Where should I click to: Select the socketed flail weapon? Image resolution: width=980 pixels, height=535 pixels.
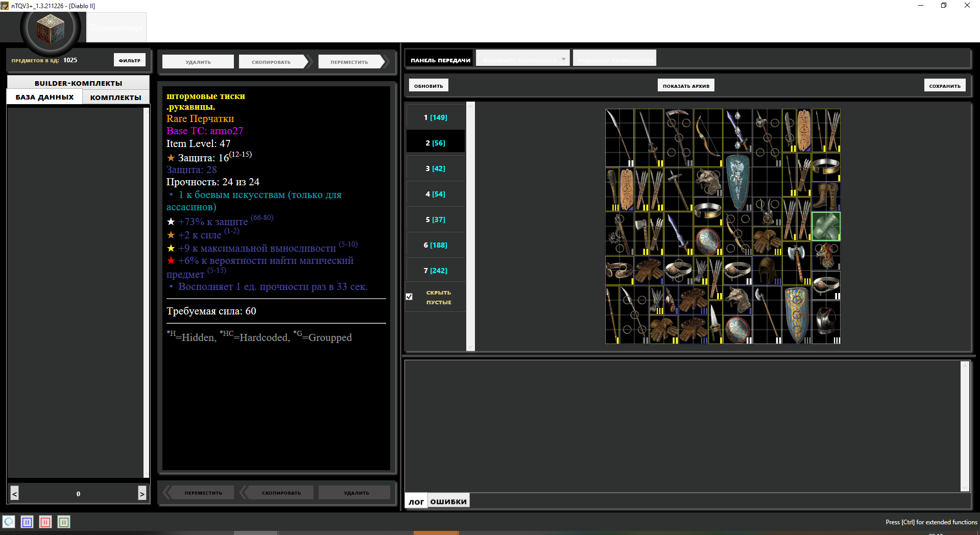click(x=619, y=234)
